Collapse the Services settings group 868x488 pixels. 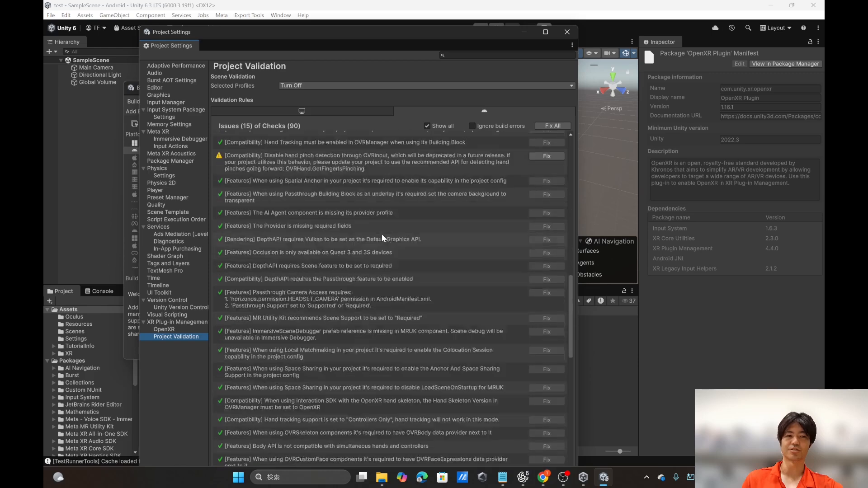[143, 227]
